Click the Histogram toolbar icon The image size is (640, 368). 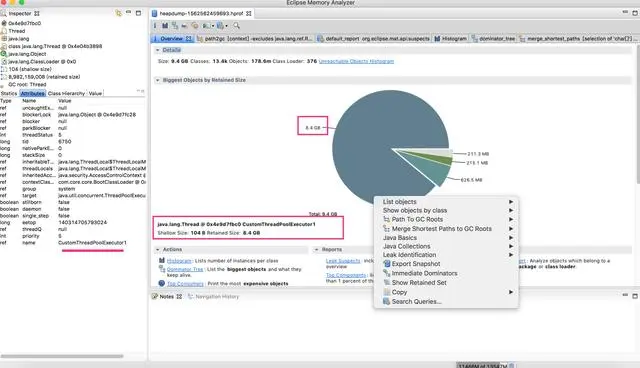[x=165, y=26]
